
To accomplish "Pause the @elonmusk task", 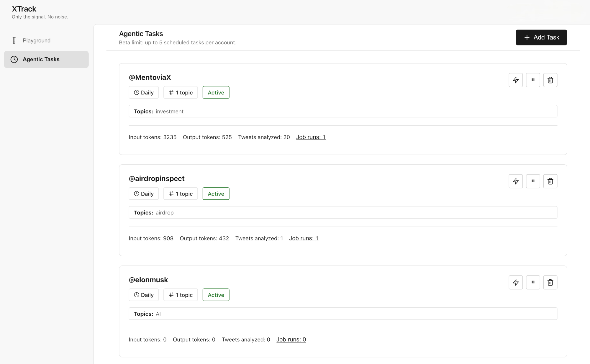I will click(x=533, y=282).
